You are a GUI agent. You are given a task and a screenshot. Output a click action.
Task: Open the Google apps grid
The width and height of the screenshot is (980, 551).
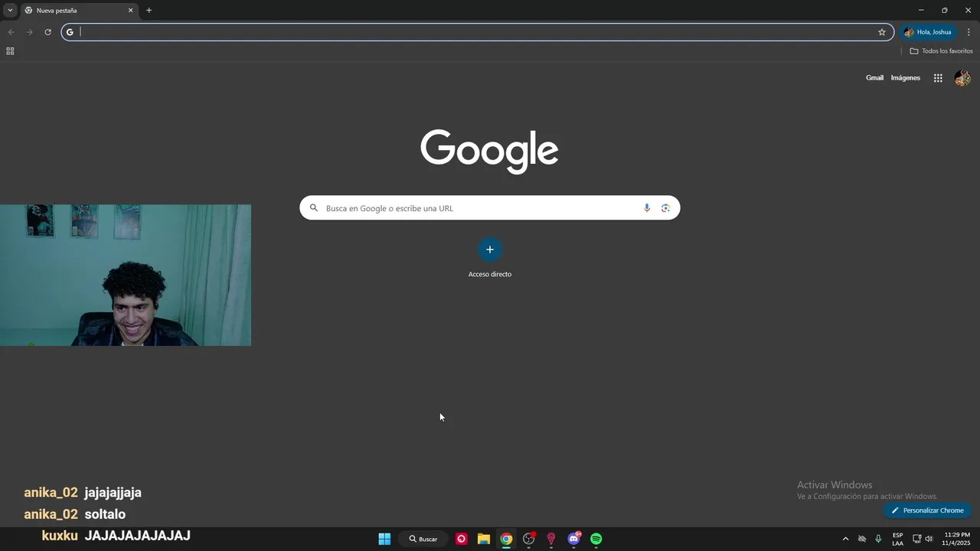[x=938, y=78]
